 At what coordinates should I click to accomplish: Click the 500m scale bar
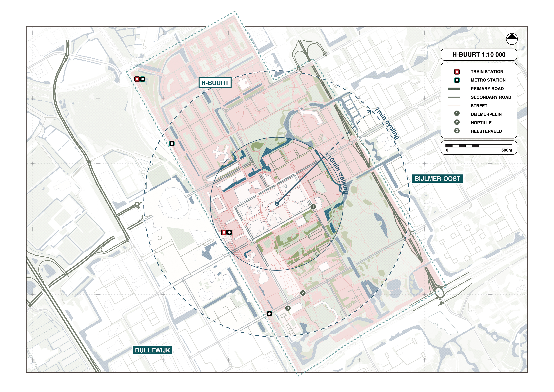[479, 146]
